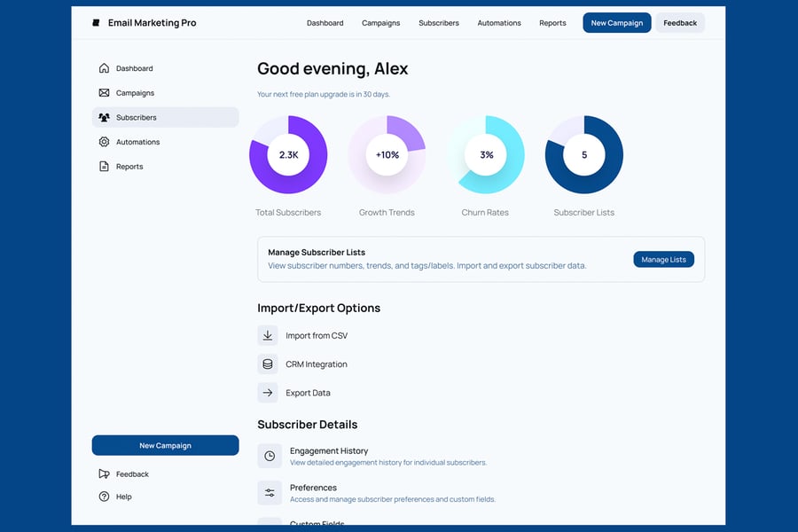Click the Help question mark icon
The image size is (798, 532).
104,497
